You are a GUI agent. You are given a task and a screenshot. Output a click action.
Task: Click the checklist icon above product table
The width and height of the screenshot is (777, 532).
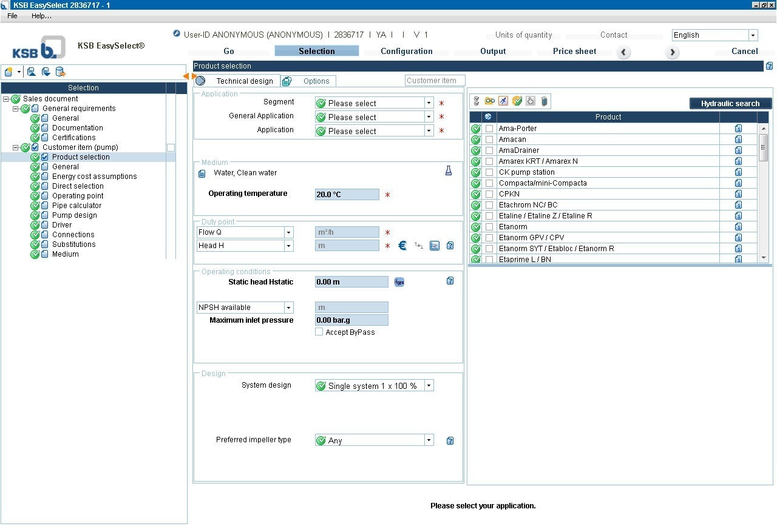tap(477, 101)
